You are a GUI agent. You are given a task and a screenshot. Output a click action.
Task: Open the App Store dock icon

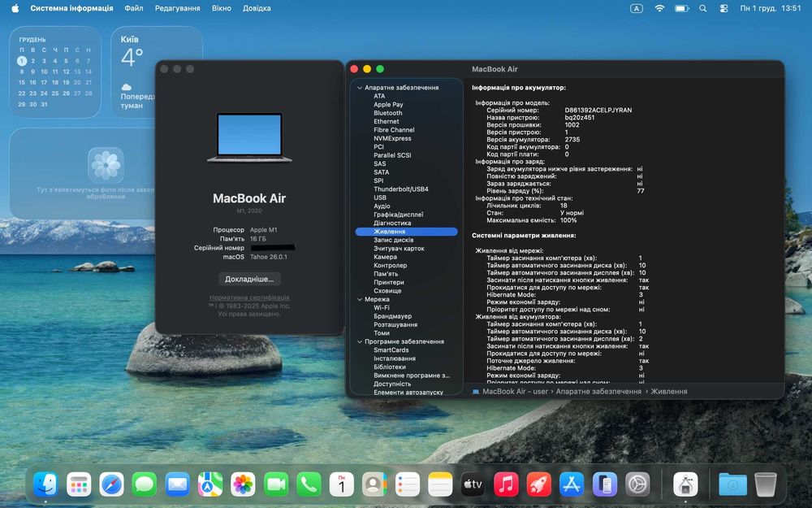coord(572,484)
